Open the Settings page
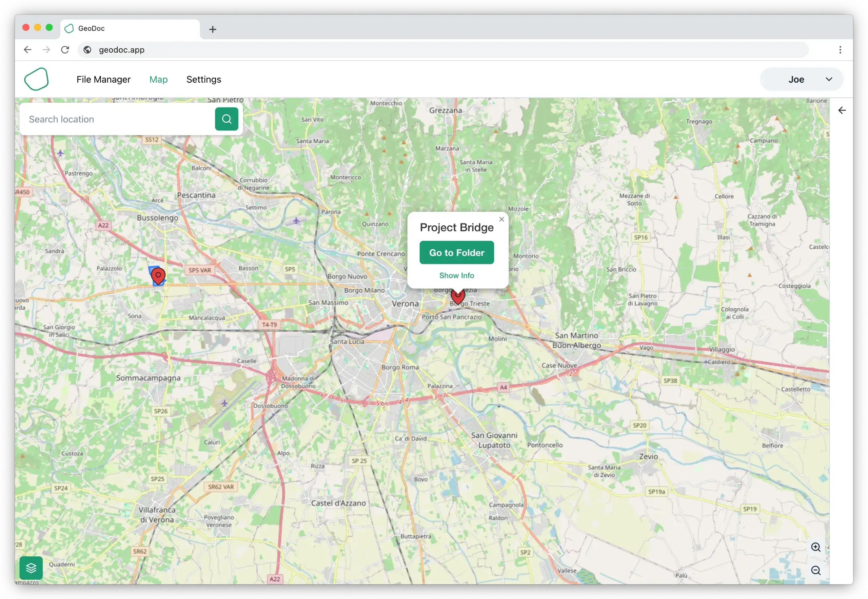Screen dimensions: 868x599 click(203, 79)
